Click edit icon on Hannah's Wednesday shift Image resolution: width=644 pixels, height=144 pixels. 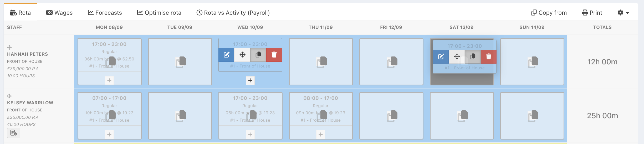tap(226, 55)
